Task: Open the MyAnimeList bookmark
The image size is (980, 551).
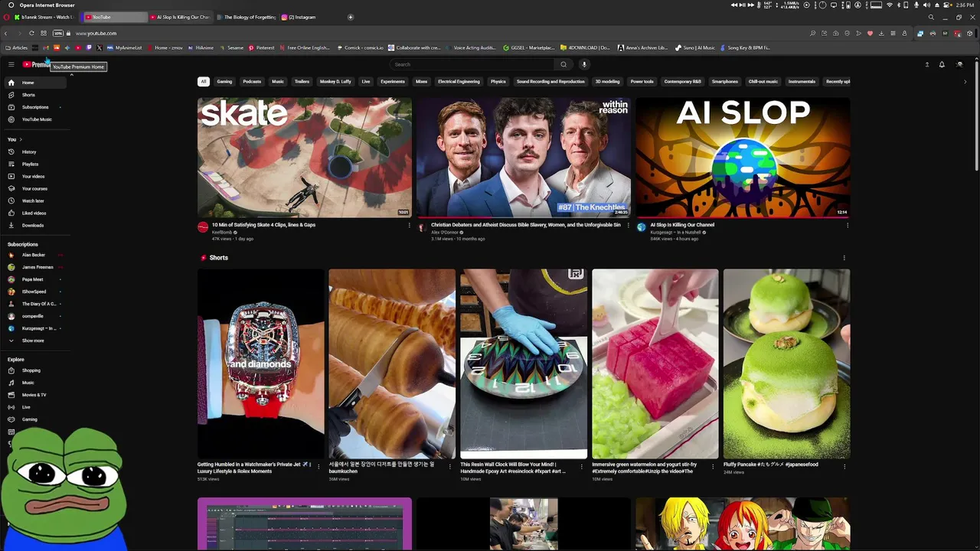Action: pos(125,47)
